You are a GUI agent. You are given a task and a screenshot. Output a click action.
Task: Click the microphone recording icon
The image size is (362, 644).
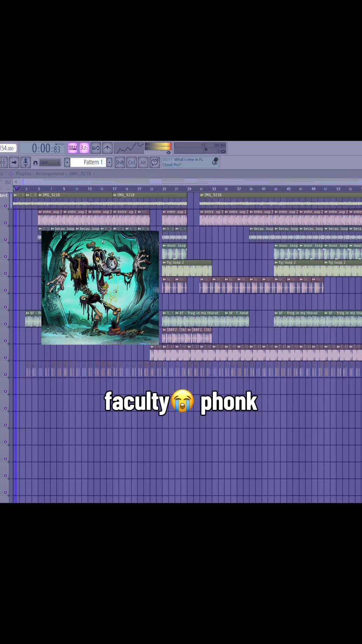tap(25, 162)
